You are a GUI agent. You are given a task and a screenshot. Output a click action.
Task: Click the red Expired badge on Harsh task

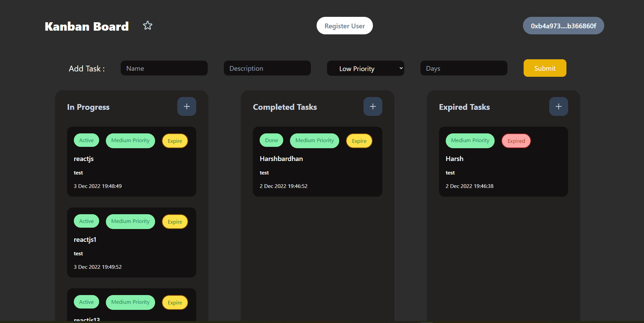(516, 141)
